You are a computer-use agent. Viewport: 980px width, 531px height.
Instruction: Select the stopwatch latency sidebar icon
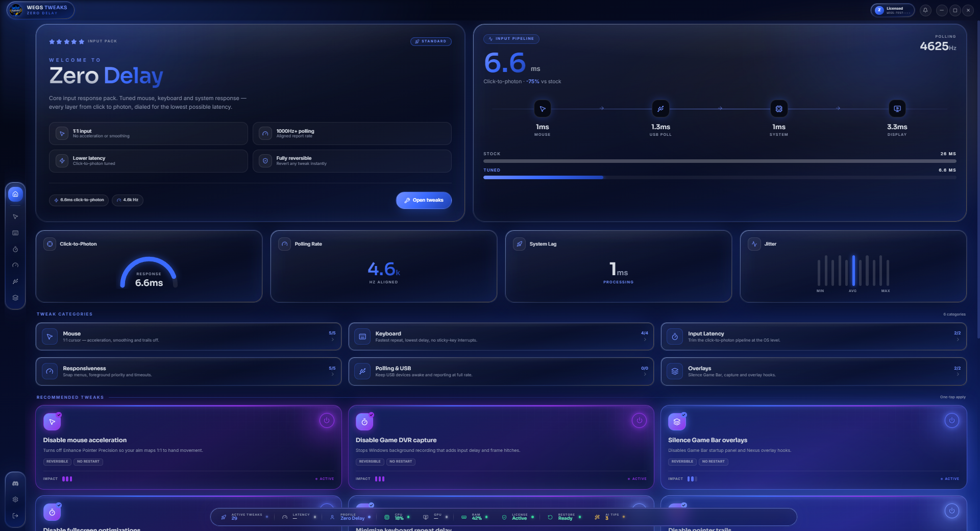pos(15,249)
